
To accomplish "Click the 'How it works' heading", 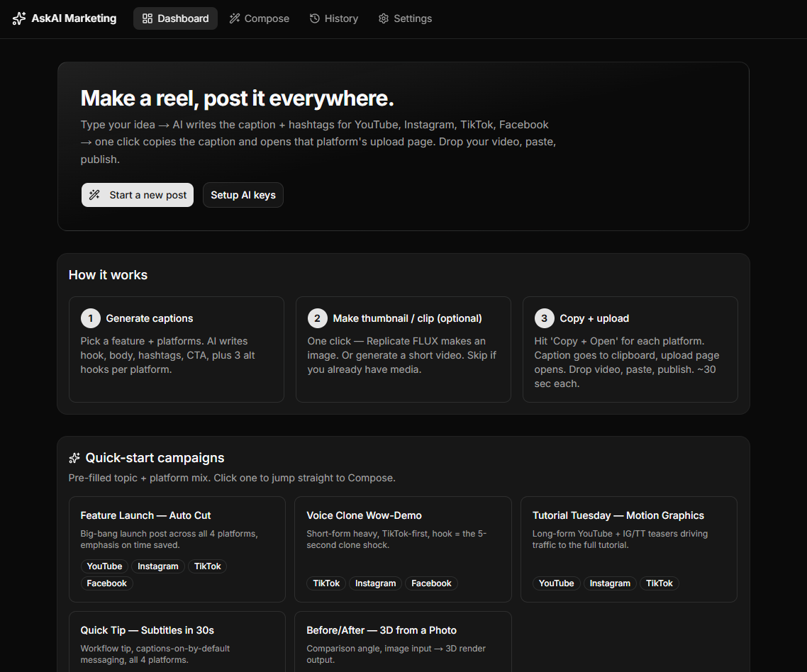I will pos(108,275).
